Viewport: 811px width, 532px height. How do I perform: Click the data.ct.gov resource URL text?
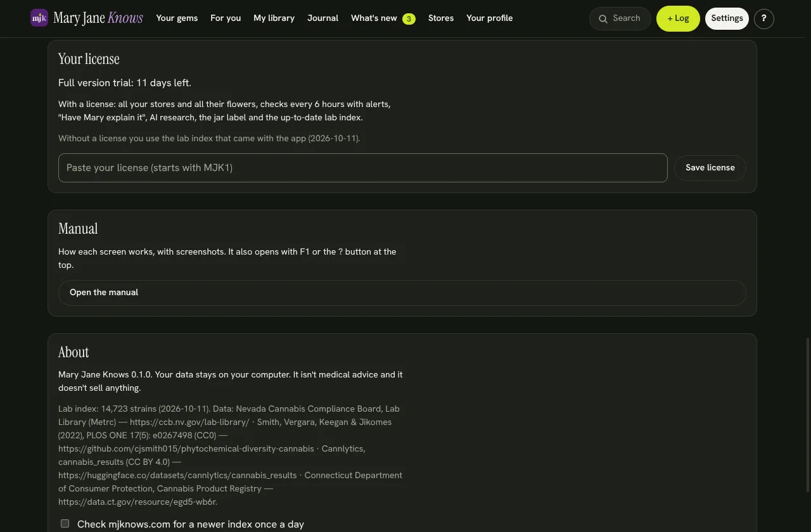pyautogui.click(x=137, y=502)
